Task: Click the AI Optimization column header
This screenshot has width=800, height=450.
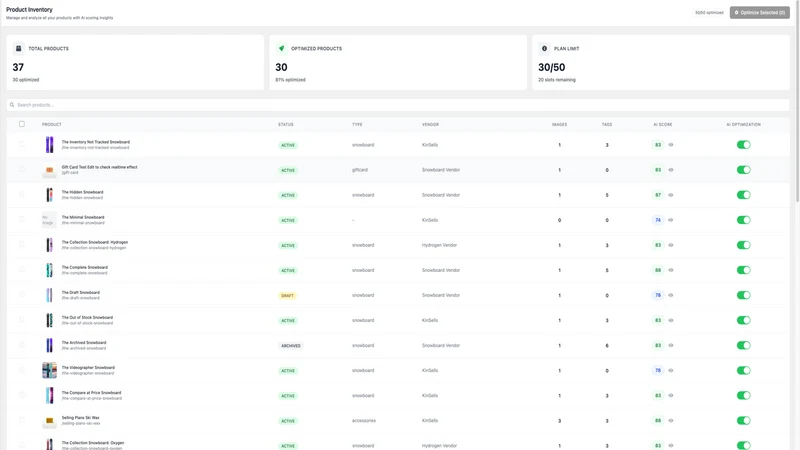Action: 743,124
